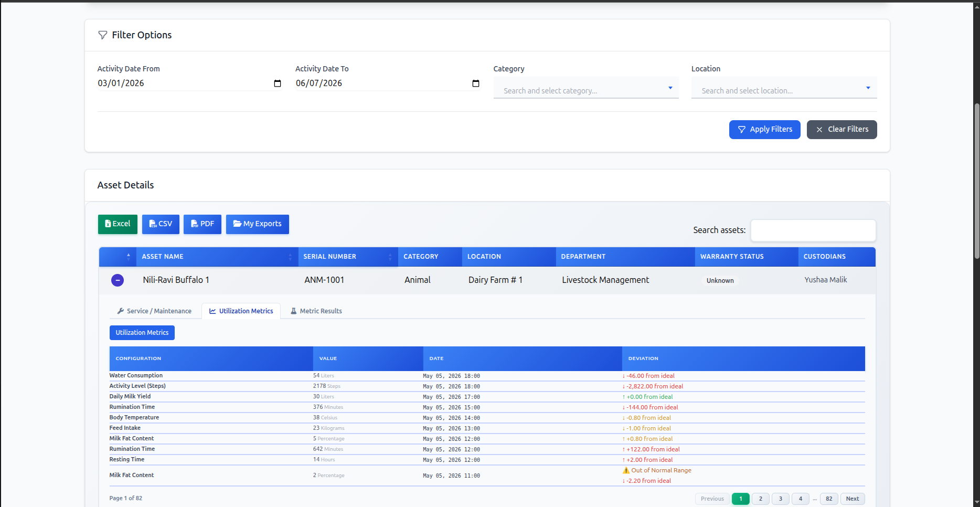Click the +122.00 from ideal deviation
Screen dimensions: 980x507
click(651, 450)
